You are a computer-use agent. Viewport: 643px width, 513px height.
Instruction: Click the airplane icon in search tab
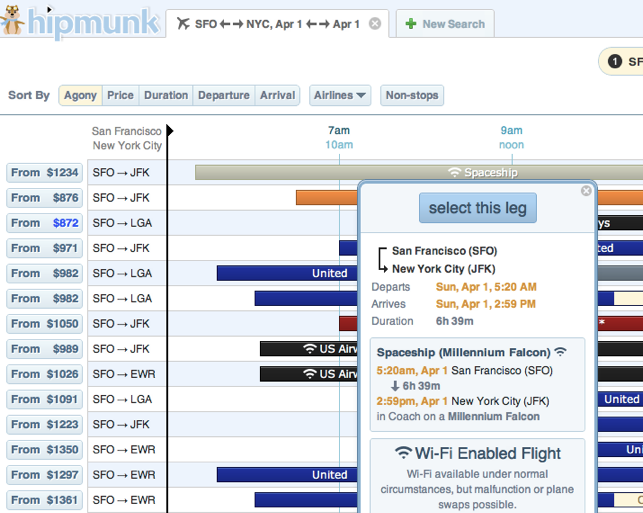183,24
